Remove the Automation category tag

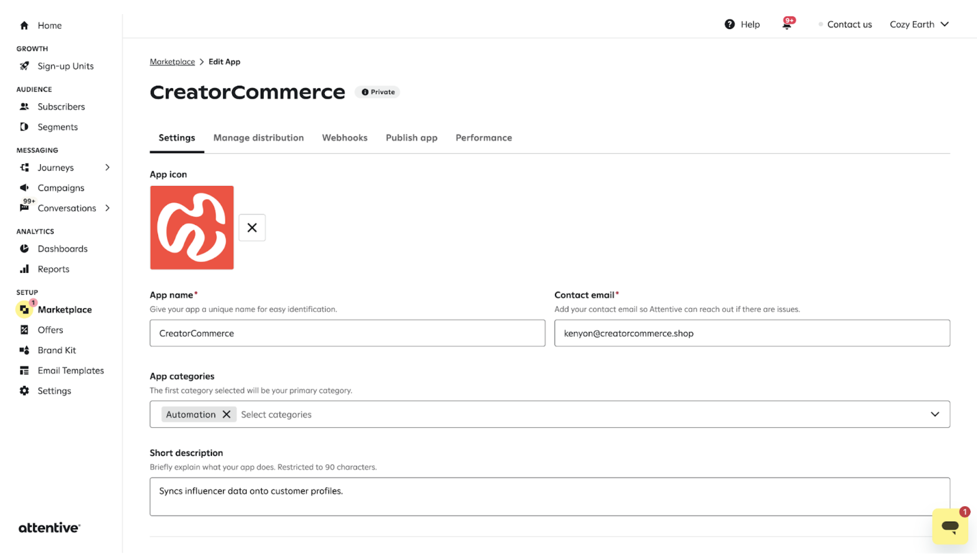click(227, 414)
